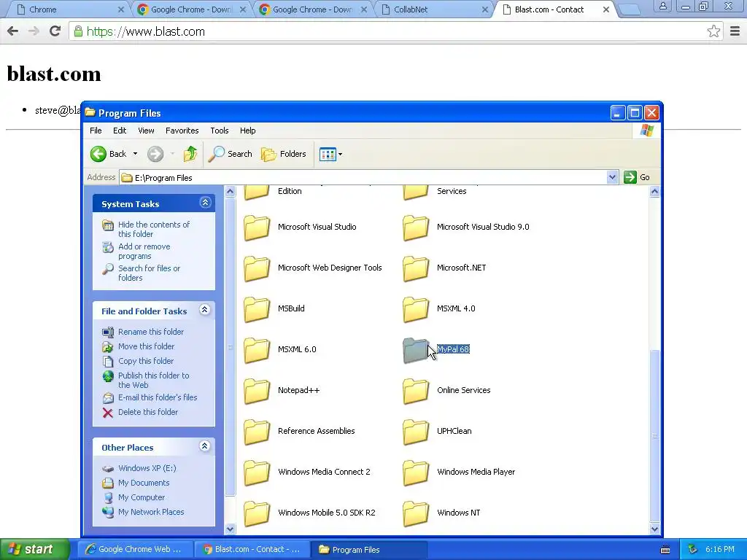Click the Windows start button

[34, 549]
